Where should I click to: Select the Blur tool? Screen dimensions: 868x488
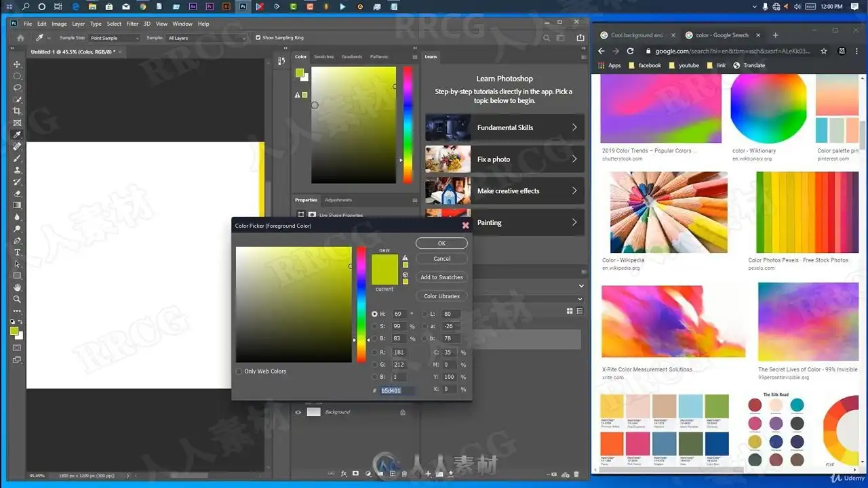[x=18, y=217]
